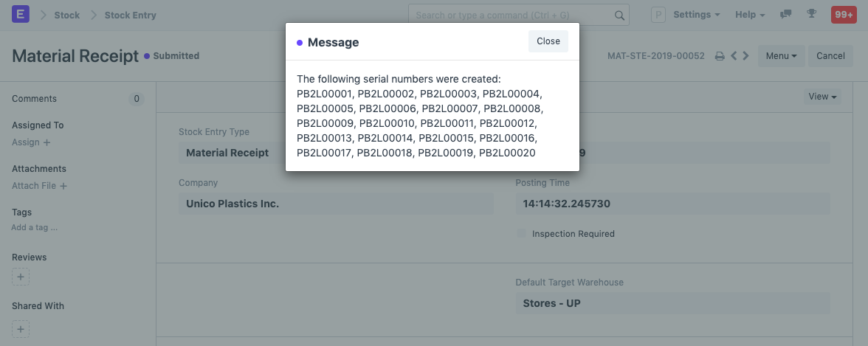
Task: Click the Add a tag input field
Action: click(35, 228)
